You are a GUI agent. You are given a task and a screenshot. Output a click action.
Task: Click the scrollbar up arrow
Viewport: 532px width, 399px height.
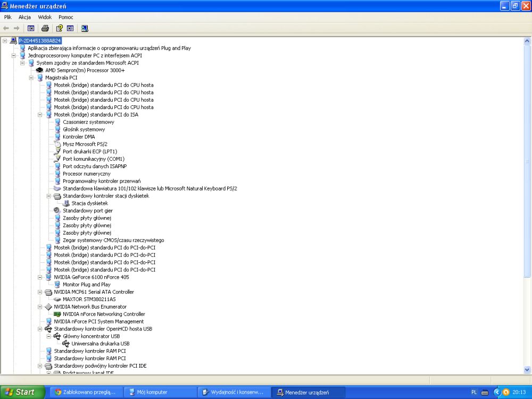click(x=527, y=41)
